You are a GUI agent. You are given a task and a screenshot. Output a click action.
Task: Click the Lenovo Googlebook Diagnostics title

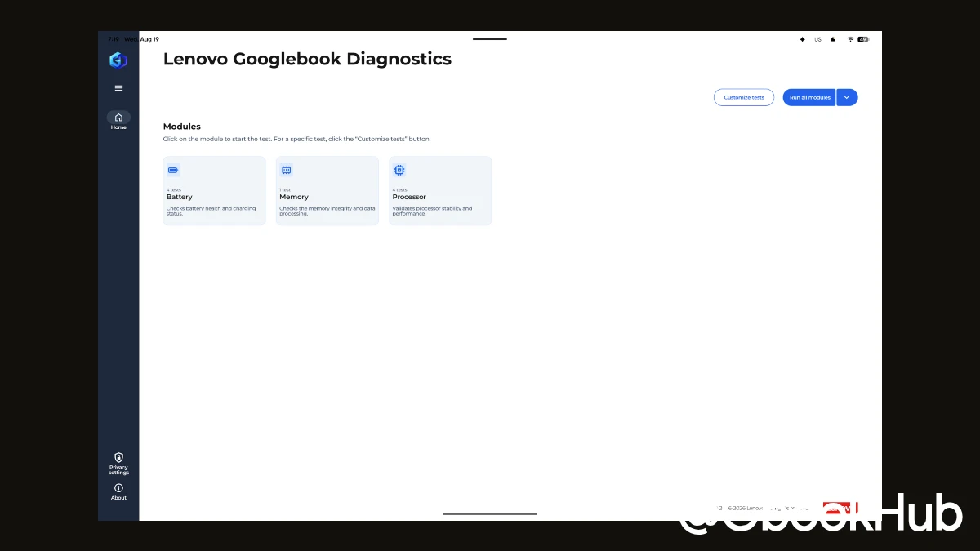[307, 59]
